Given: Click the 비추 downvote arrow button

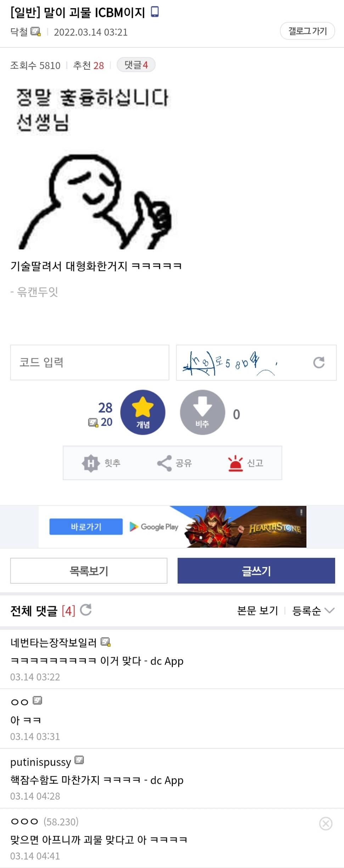Looking at the screenshot, I should [202, 412].
